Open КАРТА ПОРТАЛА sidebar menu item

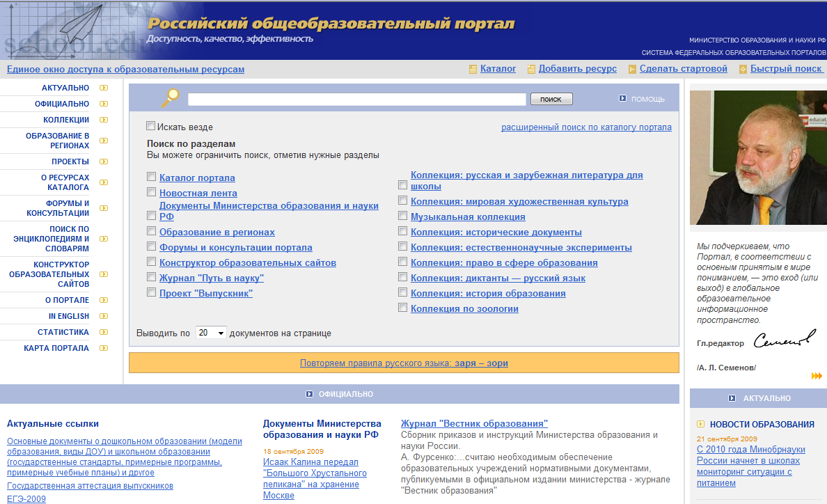[56, 348]
